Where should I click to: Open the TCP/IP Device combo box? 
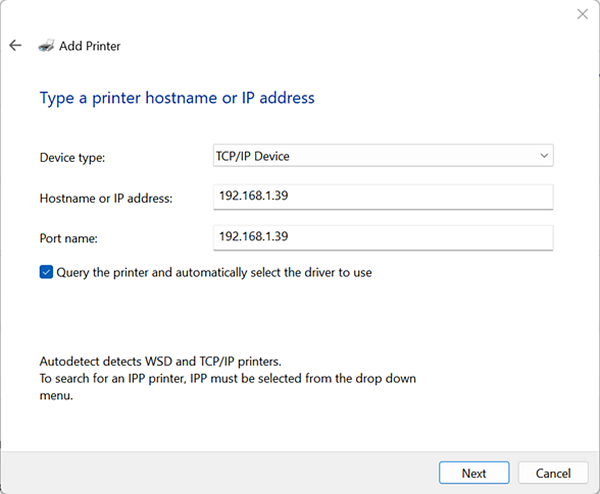(383, 155)
